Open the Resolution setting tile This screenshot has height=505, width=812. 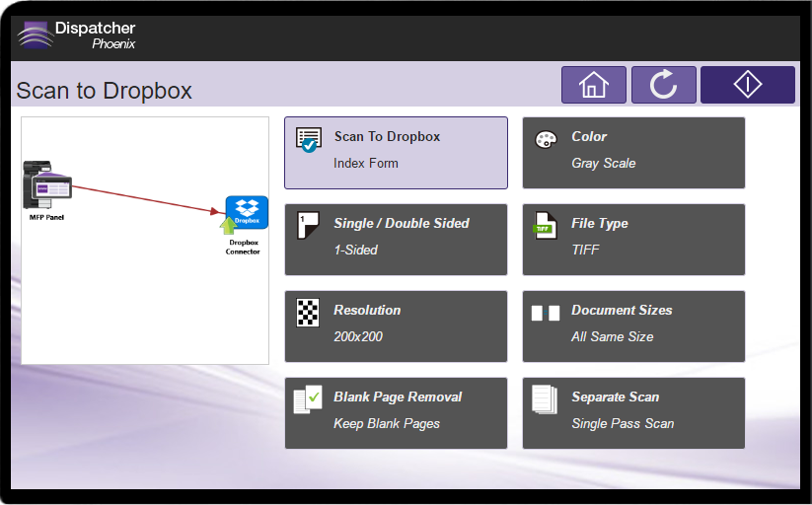396,326
